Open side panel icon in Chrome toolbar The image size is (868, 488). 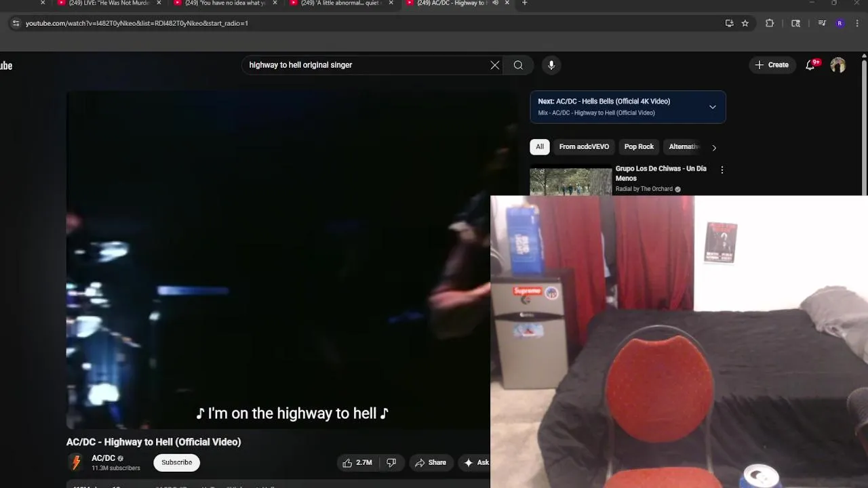pyautogui.click(x=796, y=23)
